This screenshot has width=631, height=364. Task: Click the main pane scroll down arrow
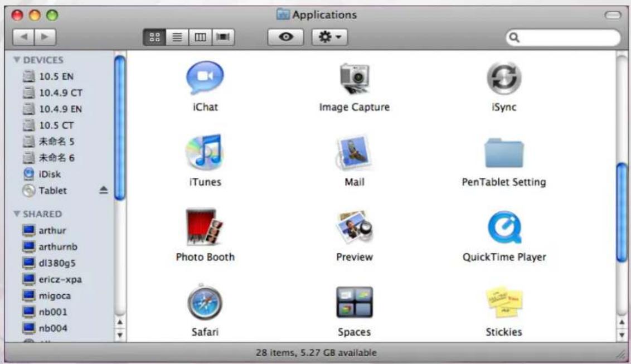pyautogui.click(x=622, y=334)
